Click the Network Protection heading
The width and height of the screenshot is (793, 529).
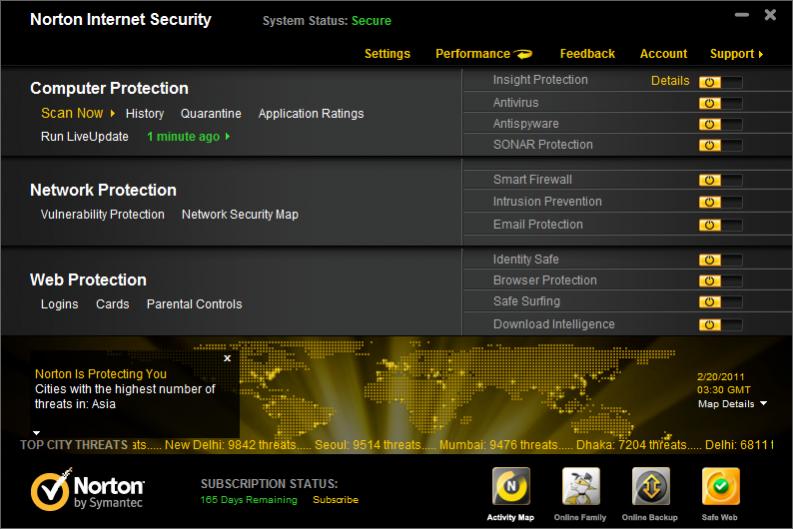tap(103, 190)
